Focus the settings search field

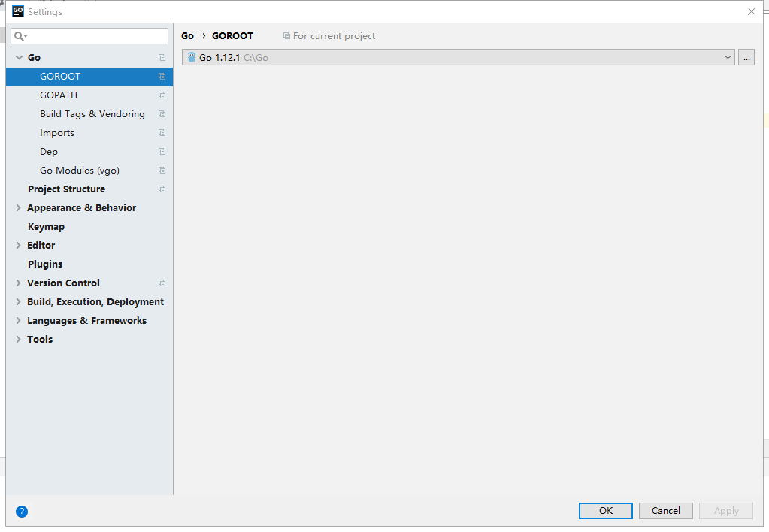coord(89,36)
